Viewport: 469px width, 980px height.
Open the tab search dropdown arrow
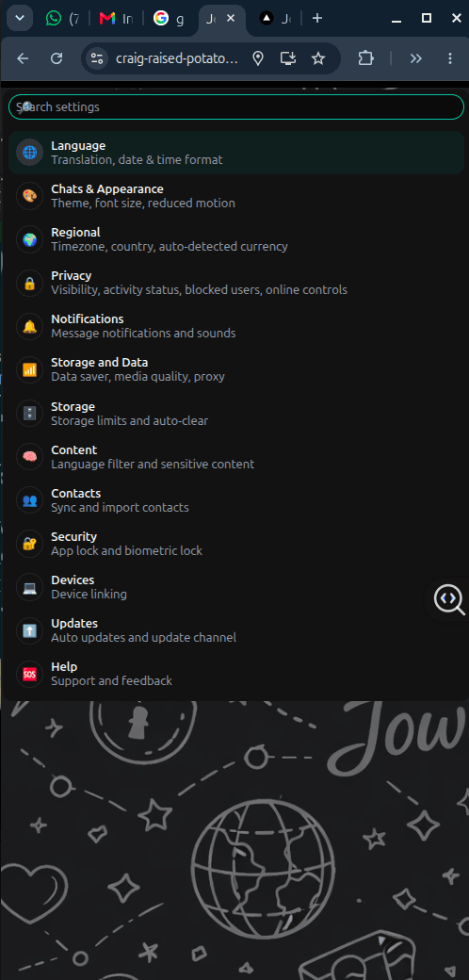point(20,18)
